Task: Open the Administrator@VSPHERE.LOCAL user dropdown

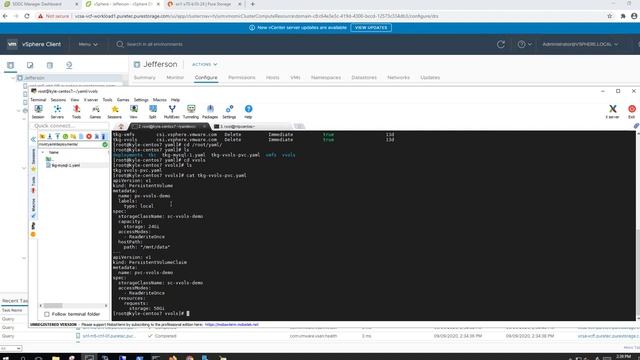Action: (580, 44)
